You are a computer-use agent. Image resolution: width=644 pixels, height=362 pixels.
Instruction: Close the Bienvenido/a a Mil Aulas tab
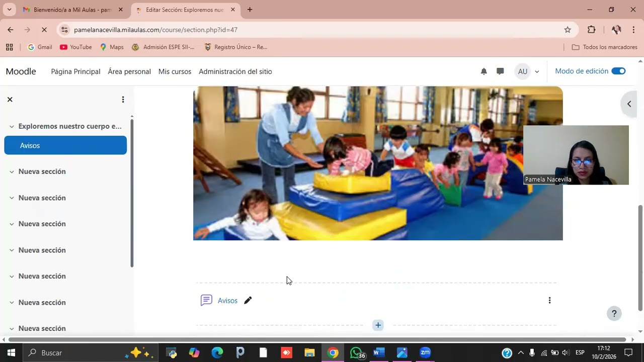tap(120, 10)
